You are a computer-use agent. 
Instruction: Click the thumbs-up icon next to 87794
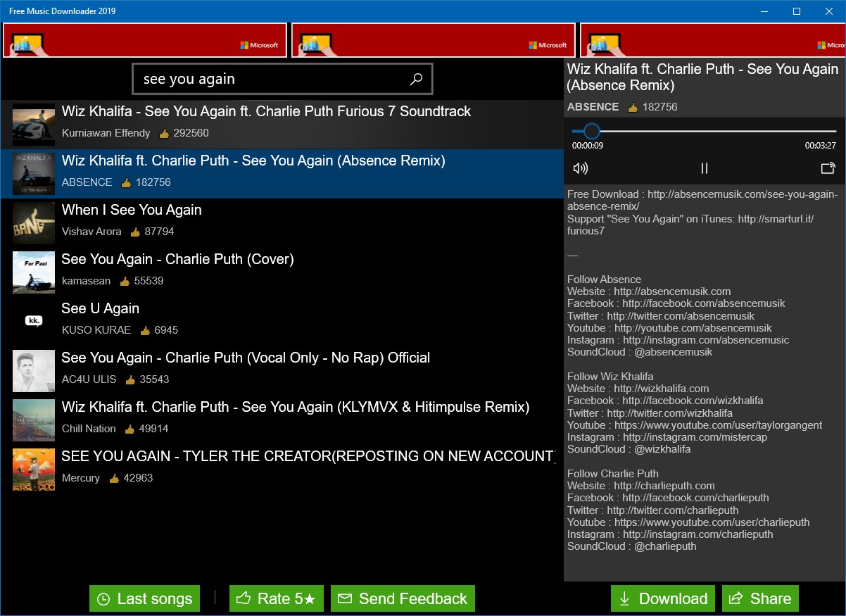pos(135,231)
